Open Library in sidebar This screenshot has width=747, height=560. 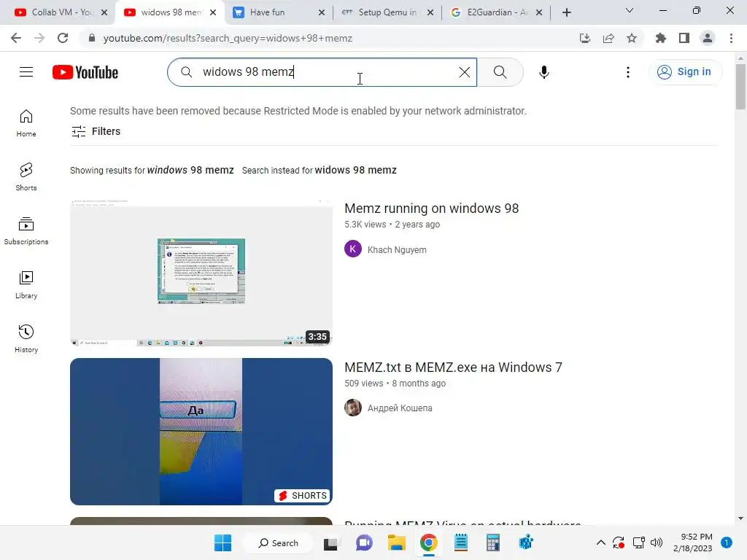tap(26, 285)
